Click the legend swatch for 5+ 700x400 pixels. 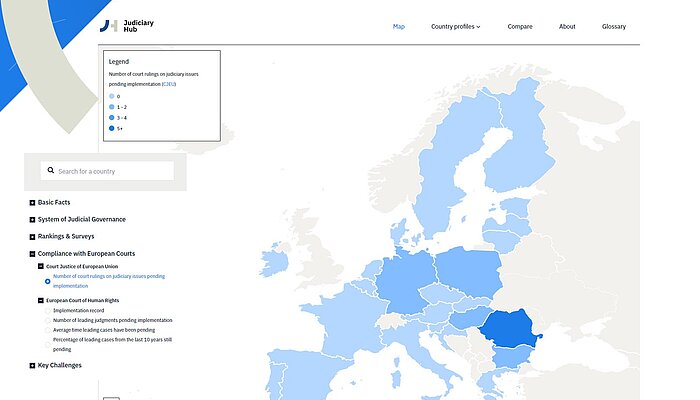click(x=112, y=128)
